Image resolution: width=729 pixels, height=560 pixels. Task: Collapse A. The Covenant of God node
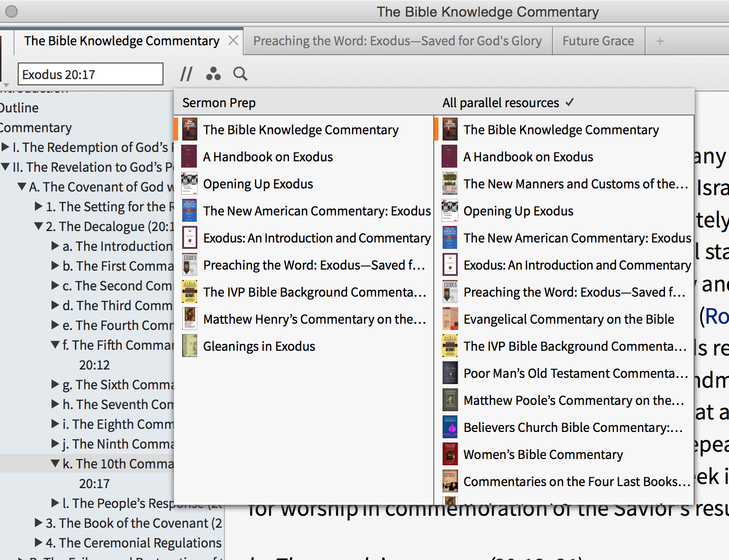point(22,187)
